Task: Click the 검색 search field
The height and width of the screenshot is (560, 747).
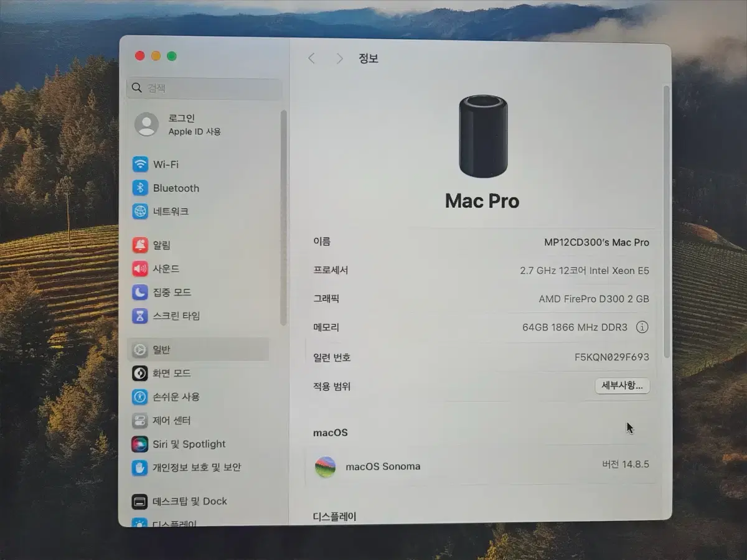Action: pyautogui.click(x=204, y=88)
